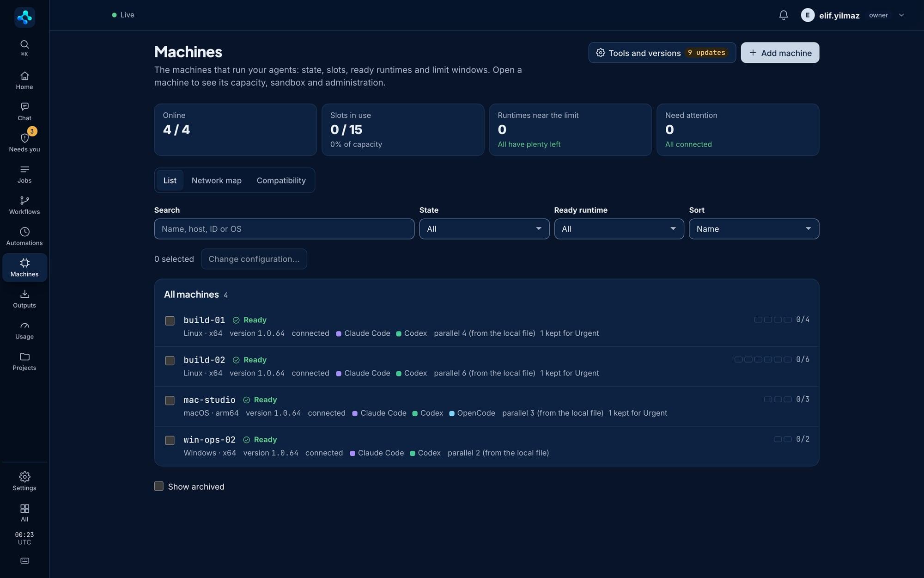This screenshot has height=578, width=924.
Task: Select the build-01 checkbox
Action: (170, 320)
